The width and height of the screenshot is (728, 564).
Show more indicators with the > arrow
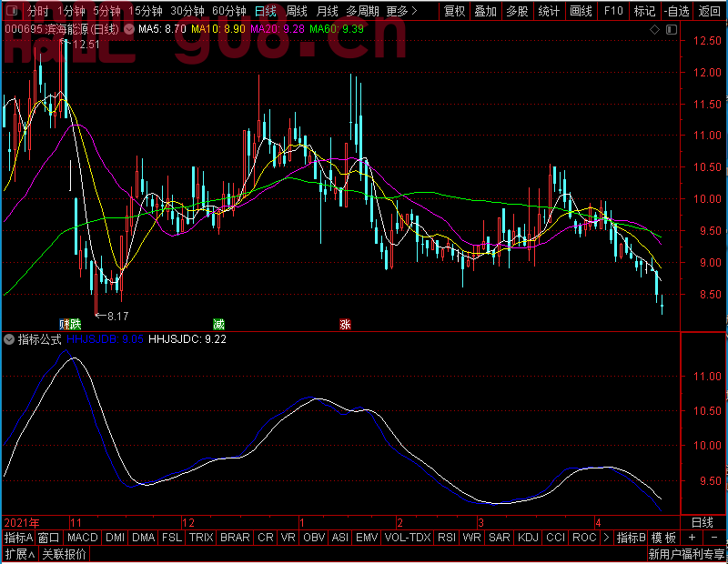pyautogui.click(x=606, y=538)
